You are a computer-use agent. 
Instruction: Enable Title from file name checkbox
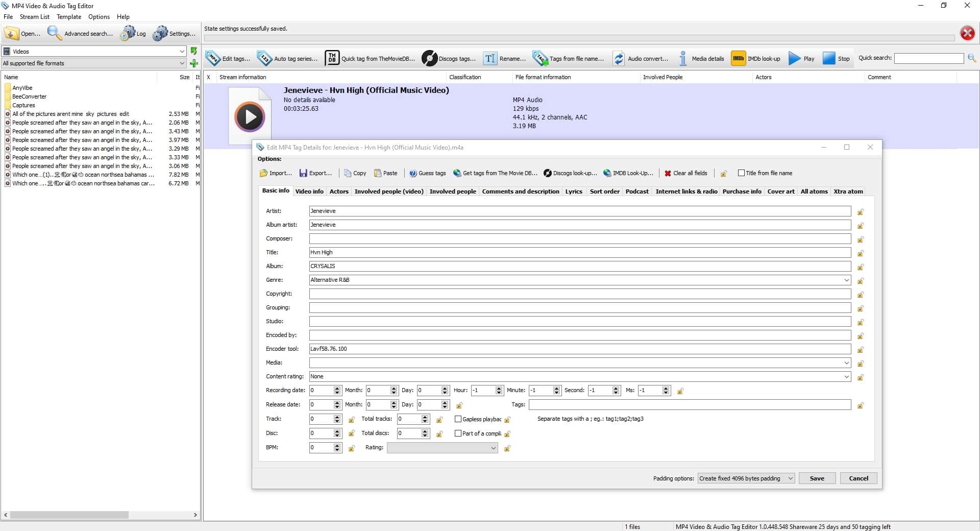(741, 173)
